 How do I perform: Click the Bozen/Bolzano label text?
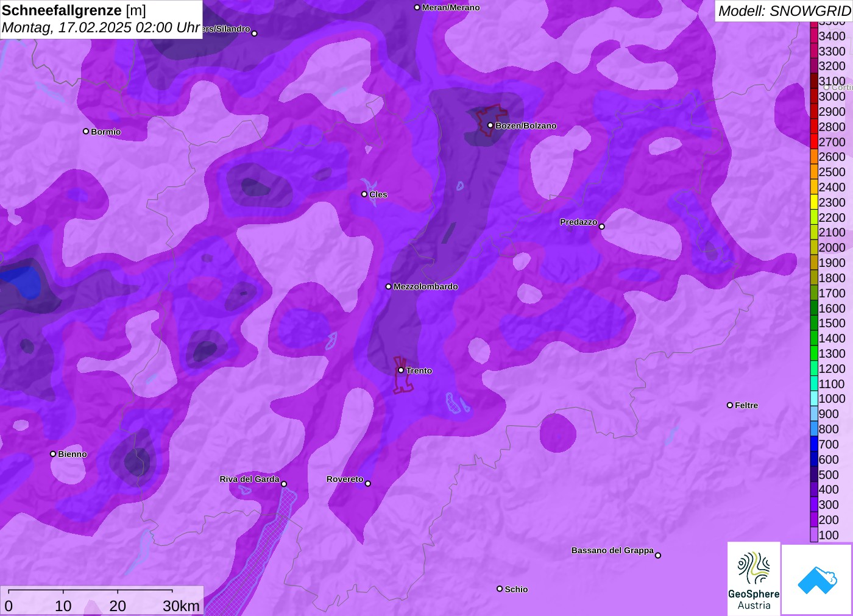point(526,126)
